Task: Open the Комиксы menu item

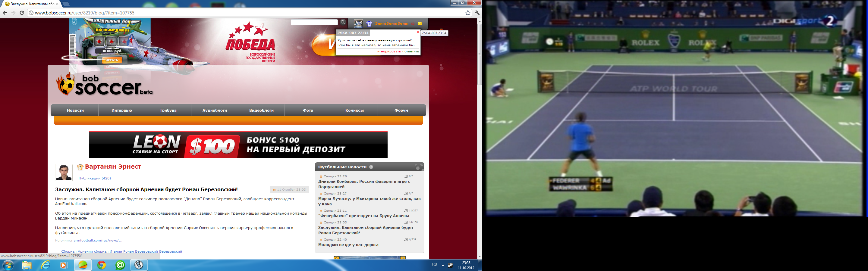Action: click(x=354, y=111)
